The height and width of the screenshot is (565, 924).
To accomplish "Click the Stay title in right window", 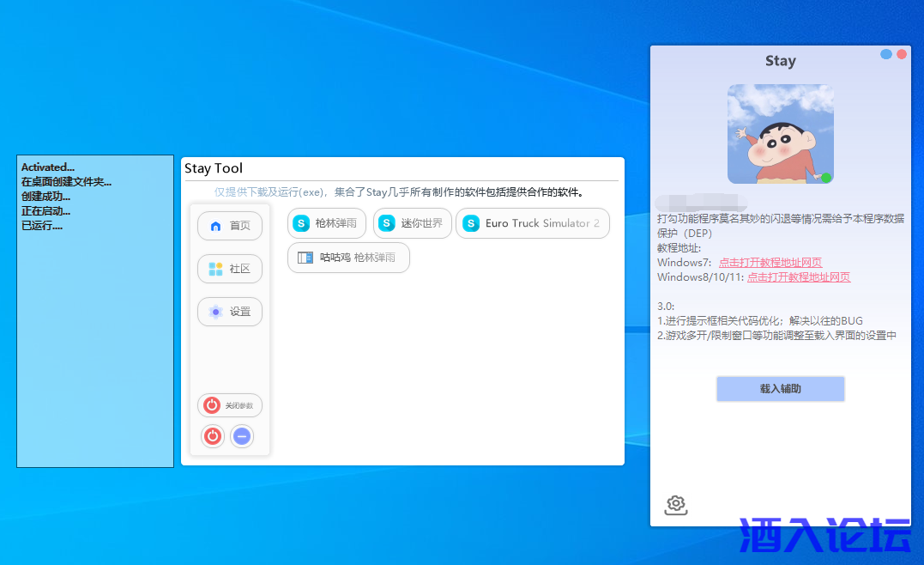I will tap(780, 61).
